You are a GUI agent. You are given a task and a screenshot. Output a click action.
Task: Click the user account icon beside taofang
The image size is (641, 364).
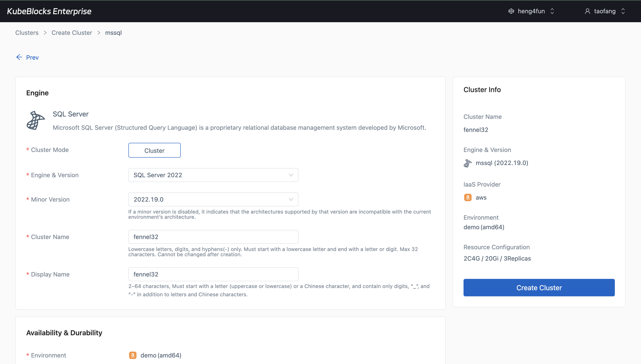pos(588,11)
